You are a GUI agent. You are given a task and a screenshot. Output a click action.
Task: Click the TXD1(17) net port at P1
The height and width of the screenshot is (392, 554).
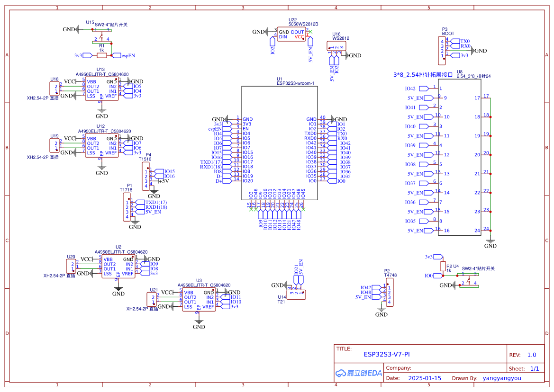152,203
